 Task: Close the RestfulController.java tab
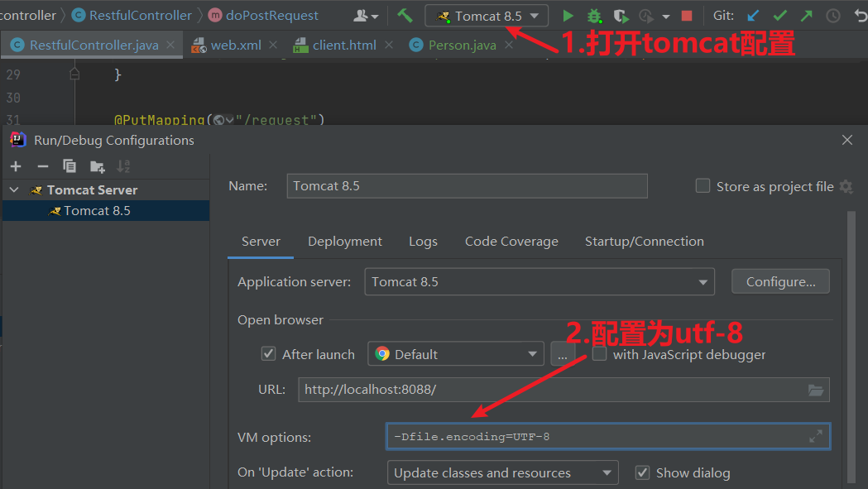(170, 45)
